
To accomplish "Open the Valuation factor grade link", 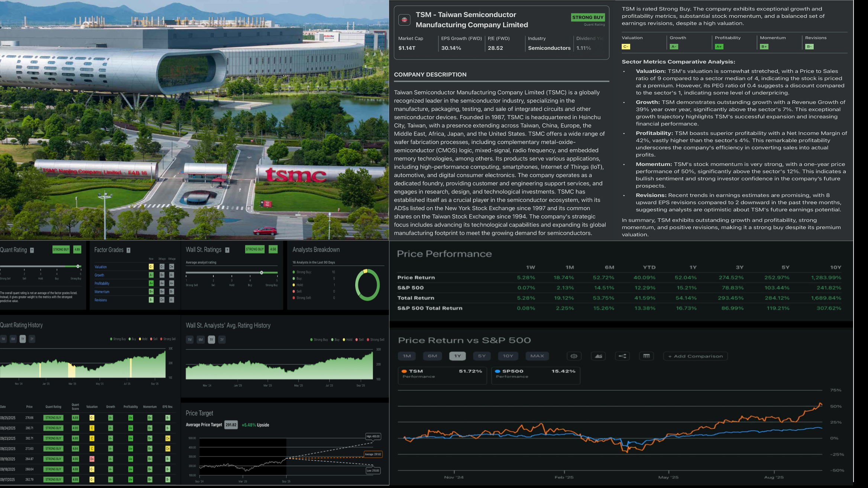I will coord(100,267).
